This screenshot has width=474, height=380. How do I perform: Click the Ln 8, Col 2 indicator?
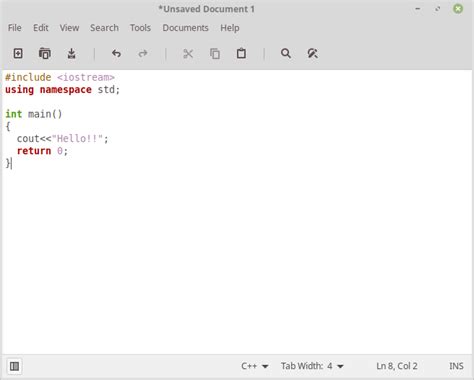pos(397,366)
